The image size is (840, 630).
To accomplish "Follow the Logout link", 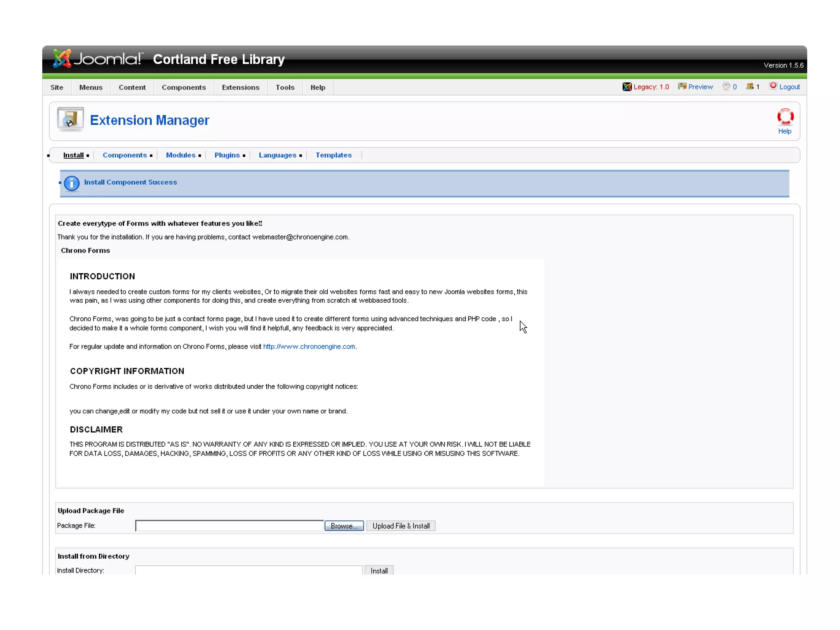I will coord(790,87).
